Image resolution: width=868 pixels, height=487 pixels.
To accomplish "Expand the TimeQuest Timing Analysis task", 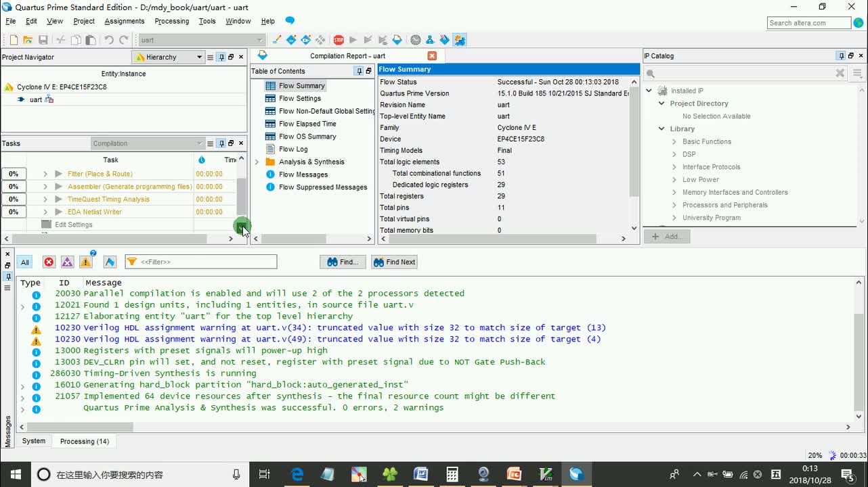I will pos(45,200).
